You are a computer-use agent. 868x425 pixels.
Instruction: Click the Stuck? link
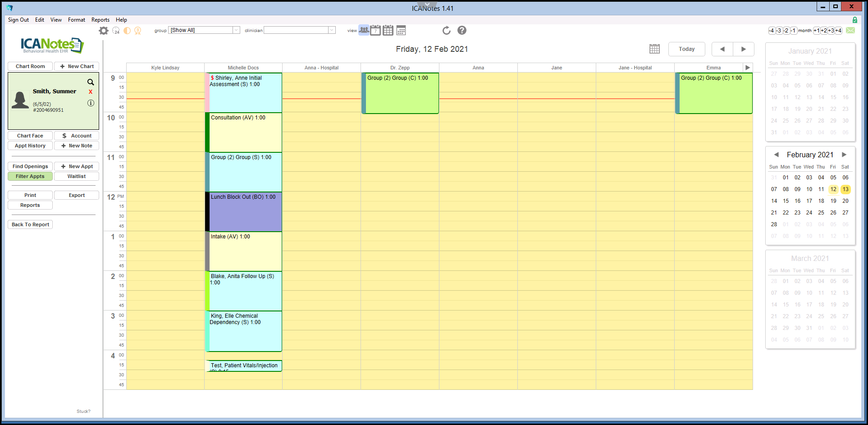point(83,411)
